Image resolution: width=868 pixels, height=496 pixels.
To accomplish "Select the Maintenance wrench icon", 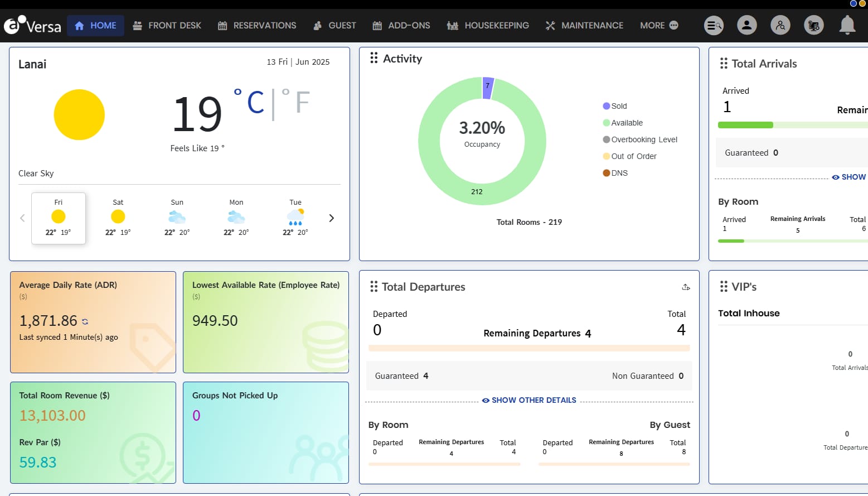I will coord(550,25).
